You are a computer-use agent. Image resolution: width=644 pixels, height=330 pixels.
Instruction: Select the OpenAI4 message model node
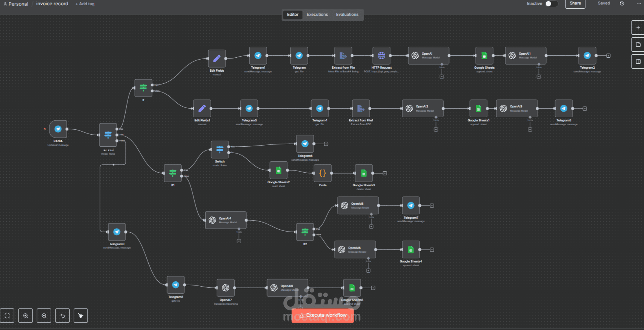coord(226,220)
